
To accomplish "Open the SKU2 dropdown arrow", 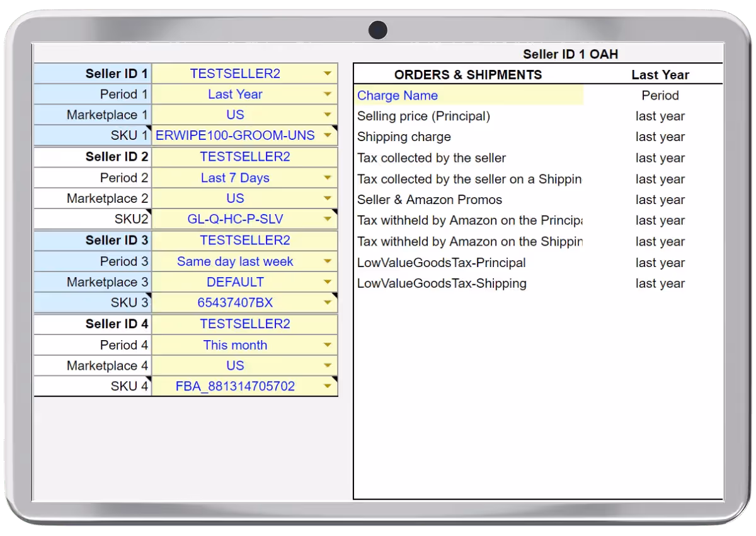I will pos(327,219).
